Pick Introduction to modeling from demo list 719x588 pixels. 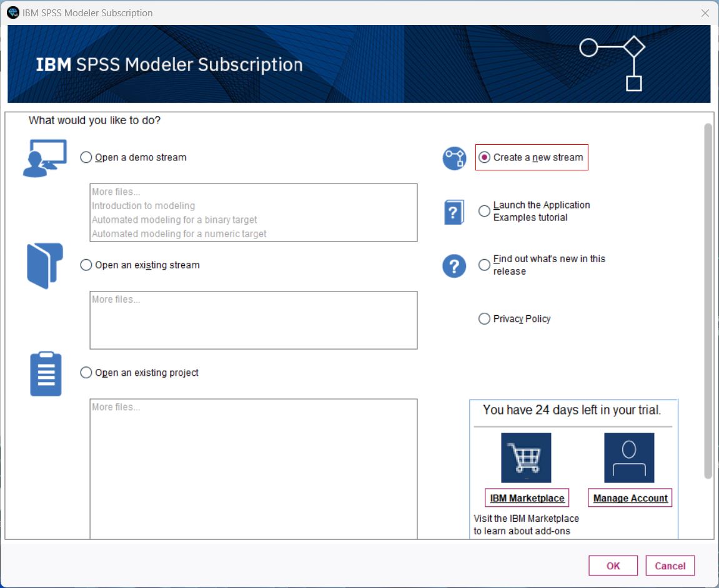[144, 206]
